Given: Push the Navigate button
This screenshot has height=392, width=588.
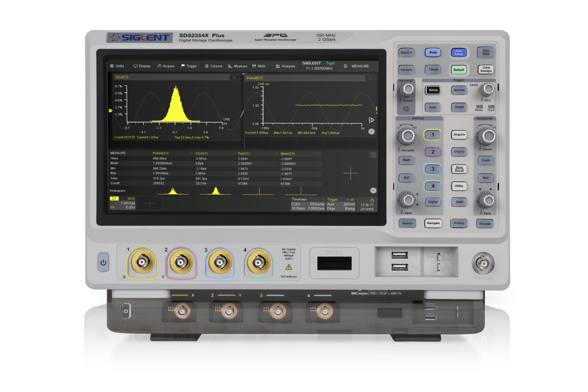Looking at the screenshot, I should (433, 223).
